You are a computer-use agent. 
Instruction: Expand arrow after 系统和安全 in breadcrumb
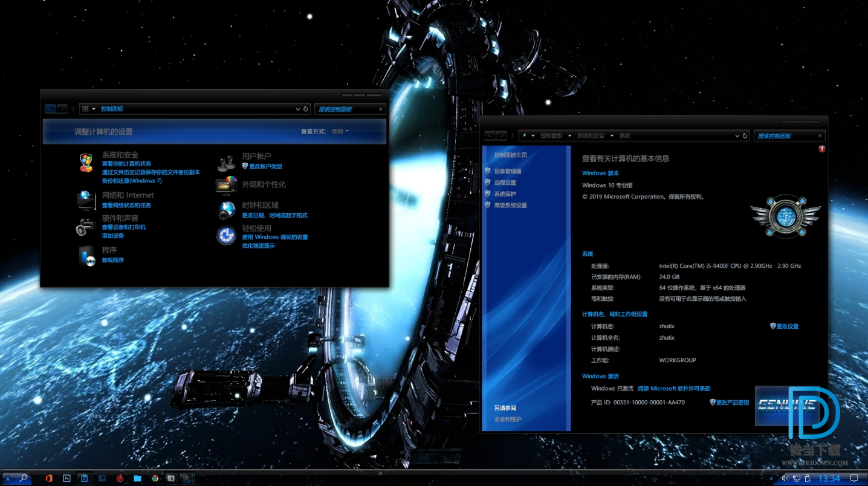pyautogui.click(x=612, y=136)
